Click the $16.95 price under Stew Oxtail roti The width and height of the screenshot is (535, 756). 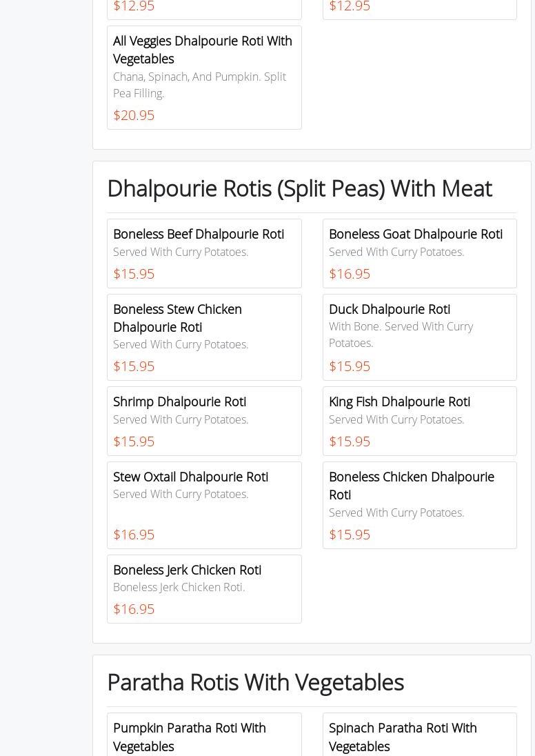point(134,535)
